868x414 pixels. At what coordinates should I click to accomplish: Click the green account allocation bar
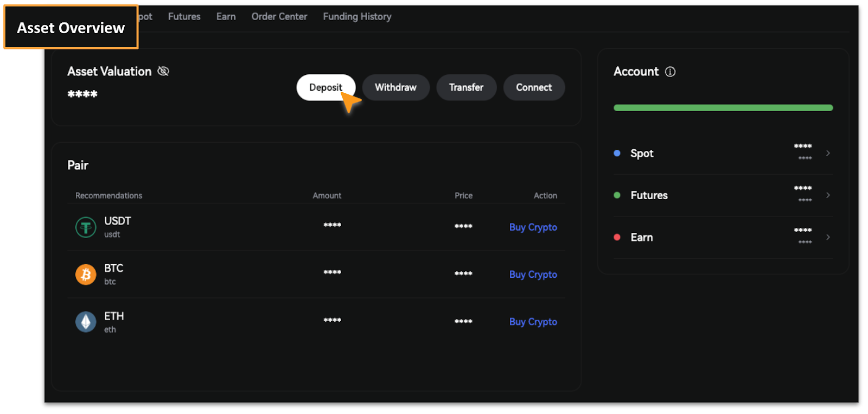[x=723, y=108]
